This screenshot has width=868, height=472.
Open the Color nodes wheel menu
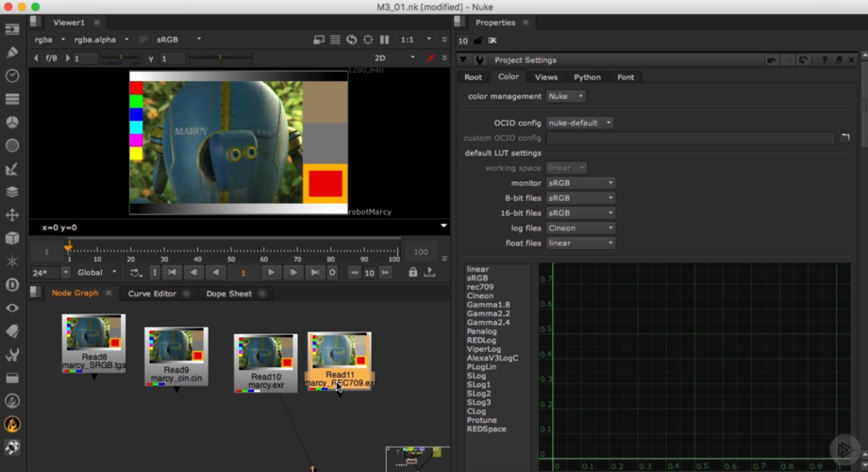coord(12,122)
